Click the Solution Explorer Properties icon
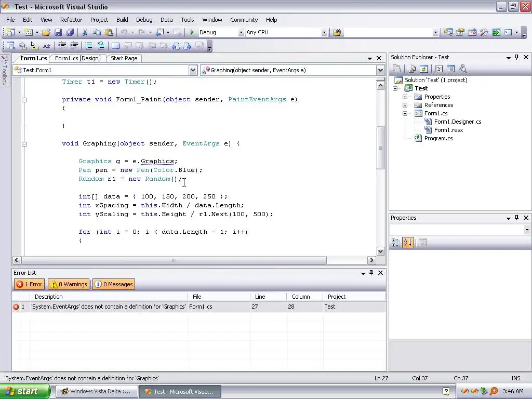The image size is (532, 399). (x=397, y=69)
